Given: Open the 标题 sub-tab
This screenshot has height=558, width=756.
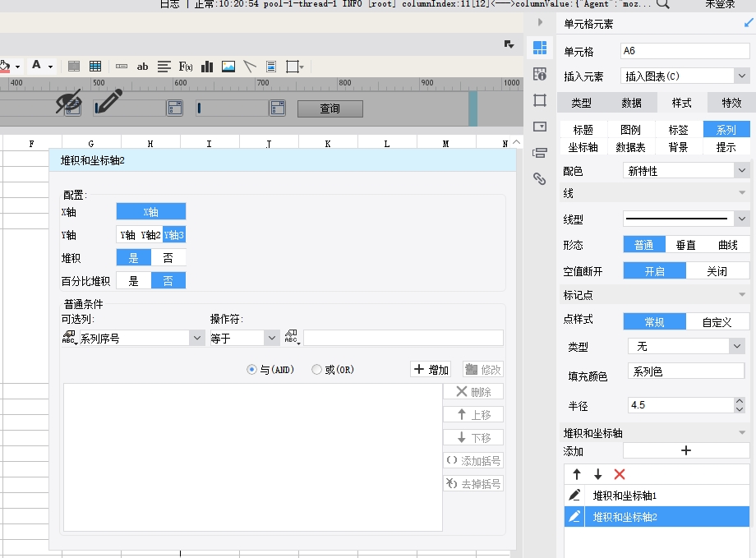Looking at the screenshot, I should (583, 130).
